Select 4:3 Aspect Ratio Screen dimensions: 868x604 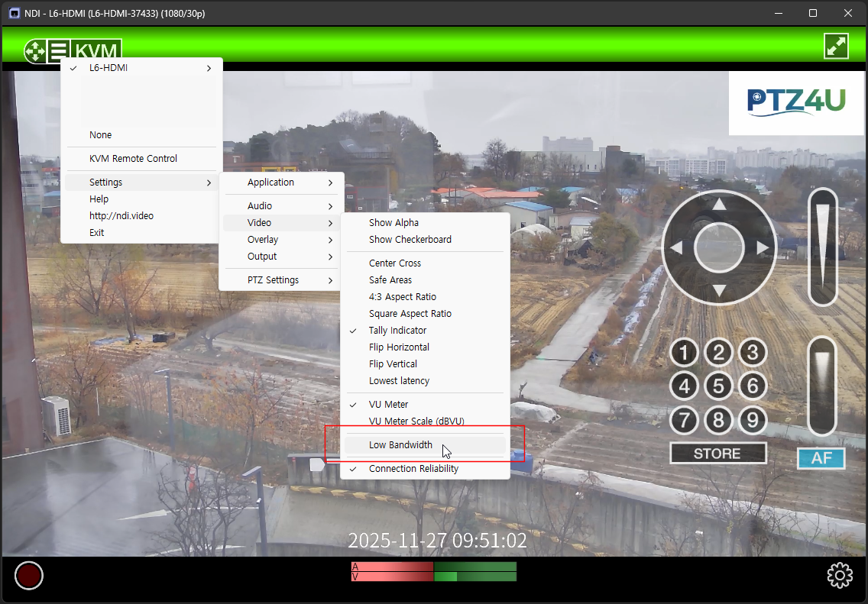tap(425, 296)
